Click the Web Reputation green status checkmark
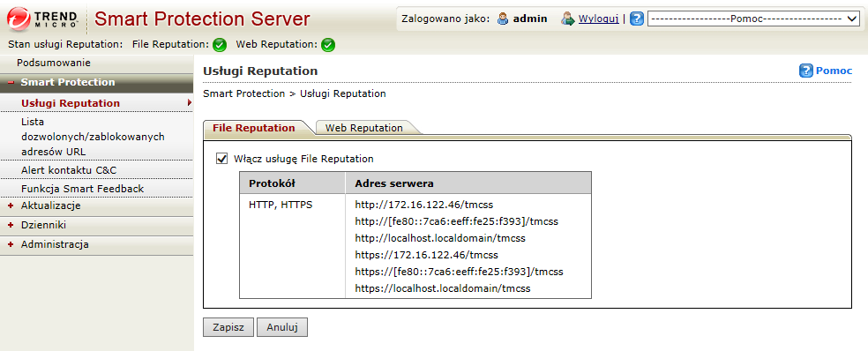The image size is (868, 351). point(328,45)
